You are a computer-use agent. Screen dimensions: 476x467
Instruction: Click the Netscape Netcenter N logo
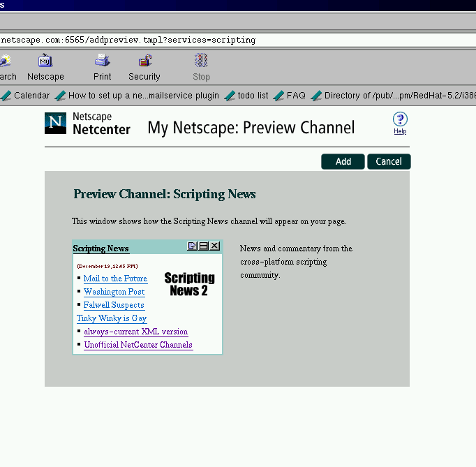tap(55, 123)
